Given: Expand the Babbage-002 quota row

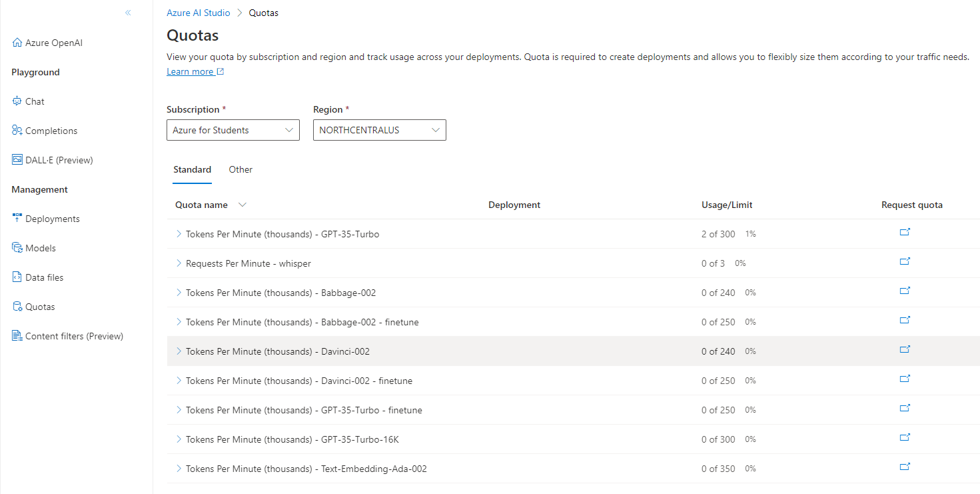Looking at the screenshot, I should [x=179, y=293].
